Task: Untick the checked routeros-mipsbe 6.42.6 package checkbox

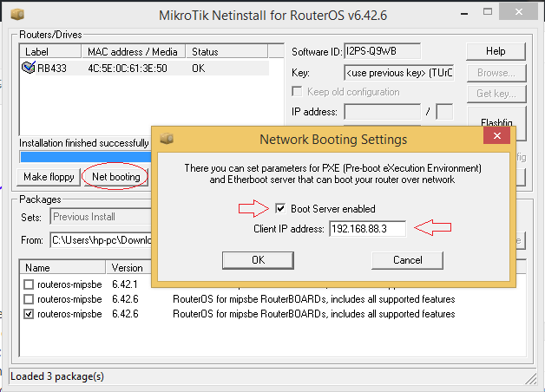Action: click(x=29, y=314)
